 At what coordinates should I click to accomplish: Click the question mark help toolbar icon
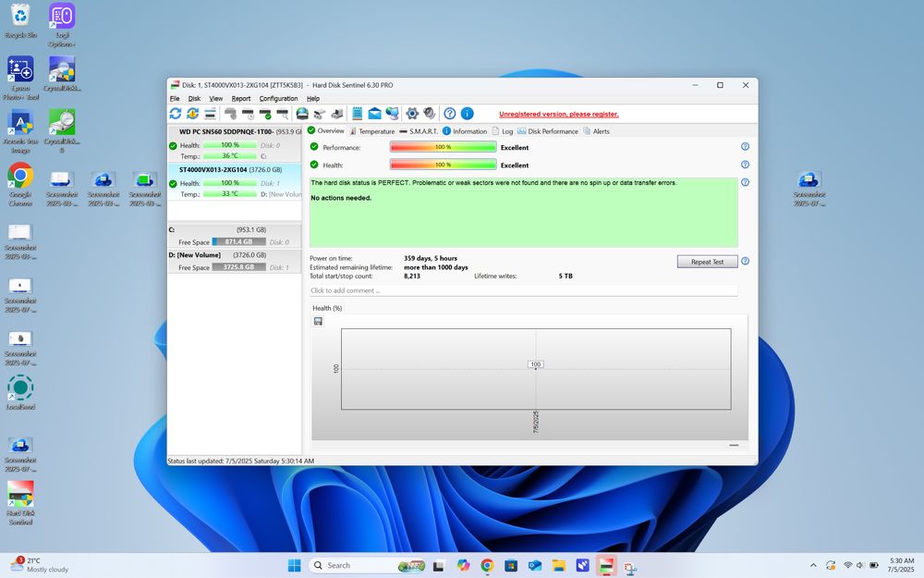pos(450,113)
